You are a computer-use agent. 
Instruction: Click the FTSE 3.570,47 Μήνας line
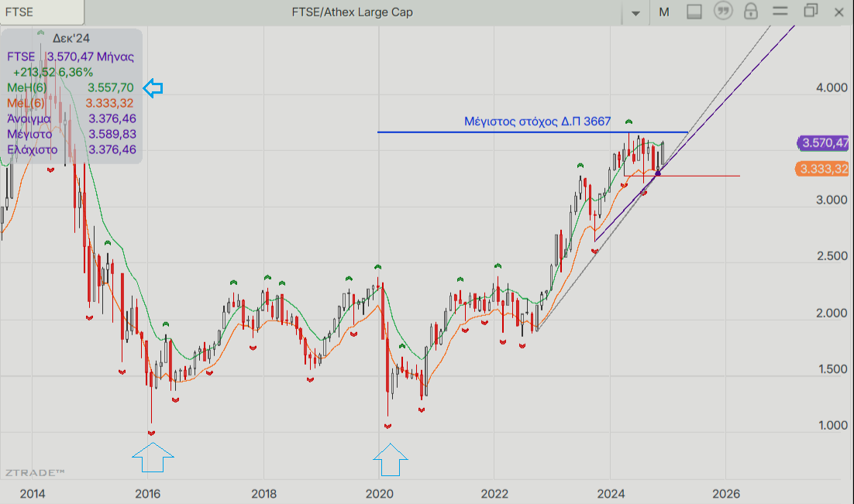(71, 57)
